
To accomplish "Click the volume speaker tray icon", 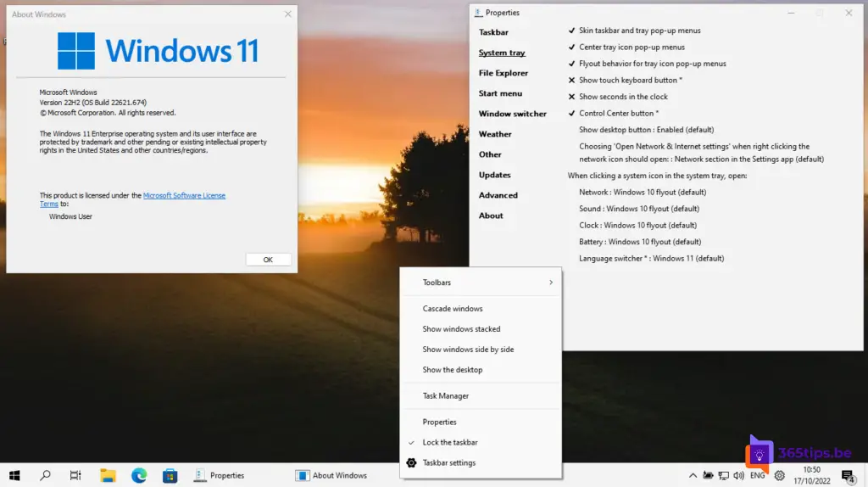I will point(740,476).
